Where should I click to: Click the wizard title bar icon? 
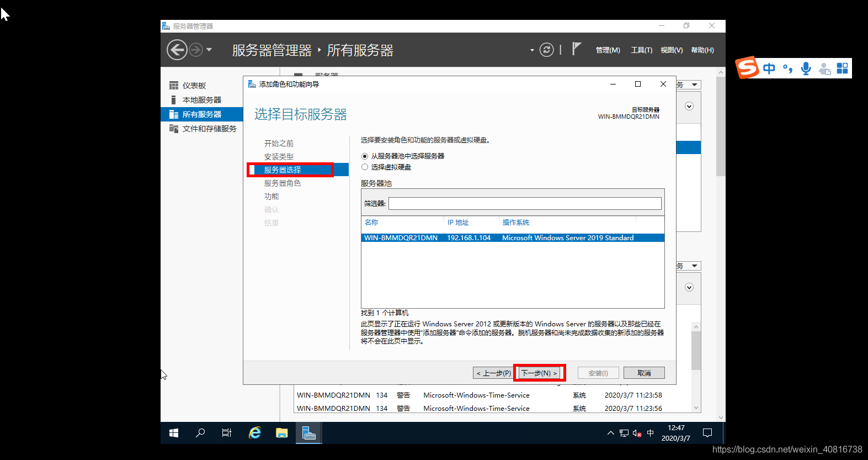point(252,84)
